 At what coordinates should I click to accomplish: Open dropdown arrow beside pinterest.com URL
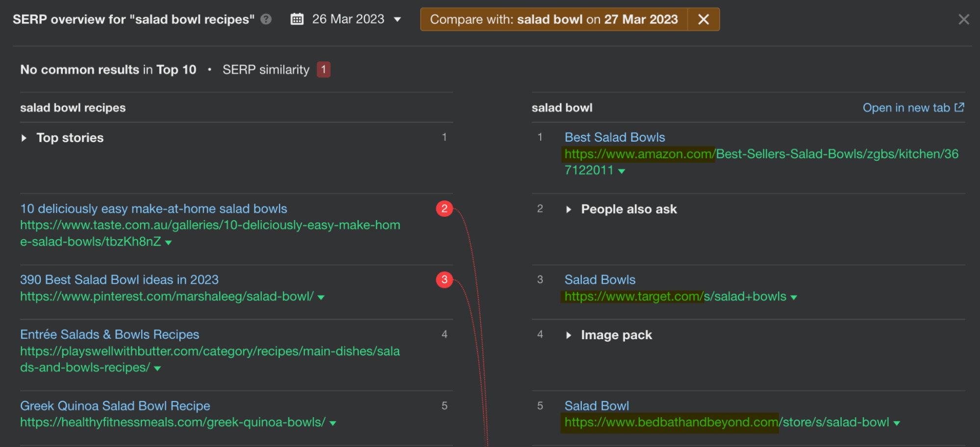pyautogui.click(x=321, y=297)
